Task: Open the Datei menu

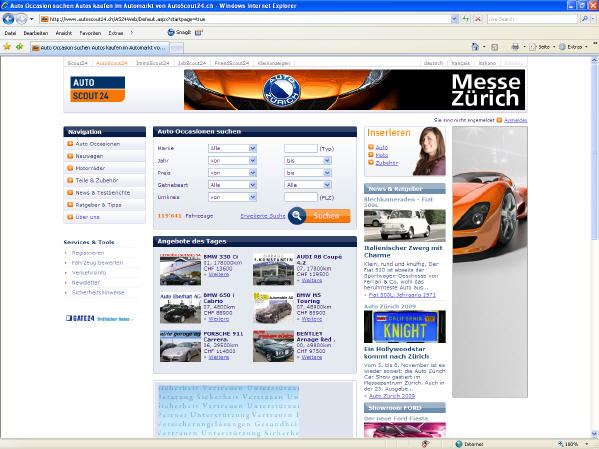Action: [x=10, y=33]
